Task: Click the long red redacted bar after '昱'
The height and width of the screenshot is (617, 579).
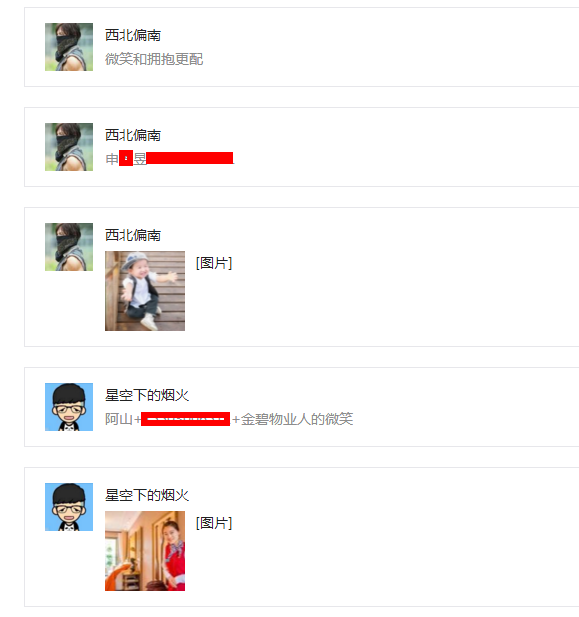Action: coord(190,158)
